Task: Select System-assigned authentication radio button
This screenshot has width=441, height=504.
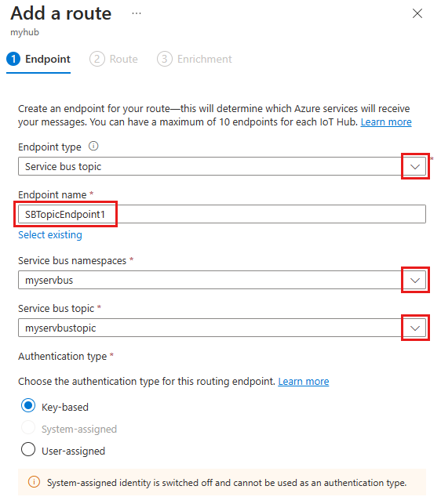Action: click(28, 427)
